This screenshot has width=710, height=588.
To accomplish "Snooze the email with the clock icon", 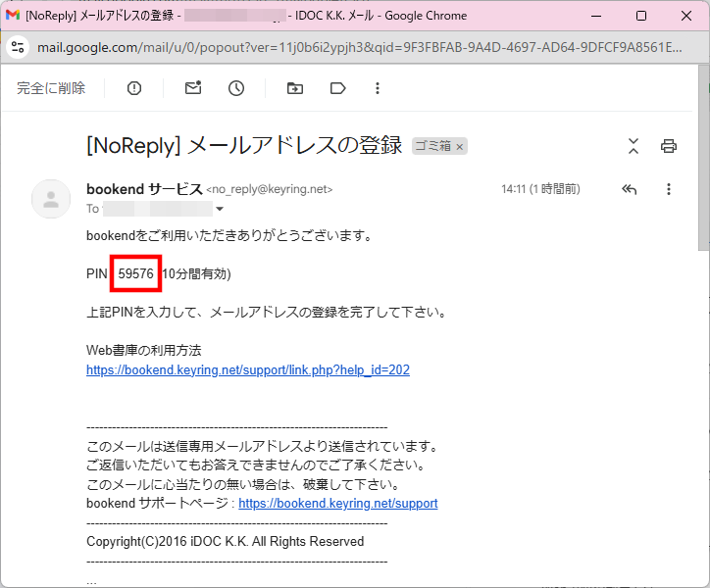I will click(236, 88).
